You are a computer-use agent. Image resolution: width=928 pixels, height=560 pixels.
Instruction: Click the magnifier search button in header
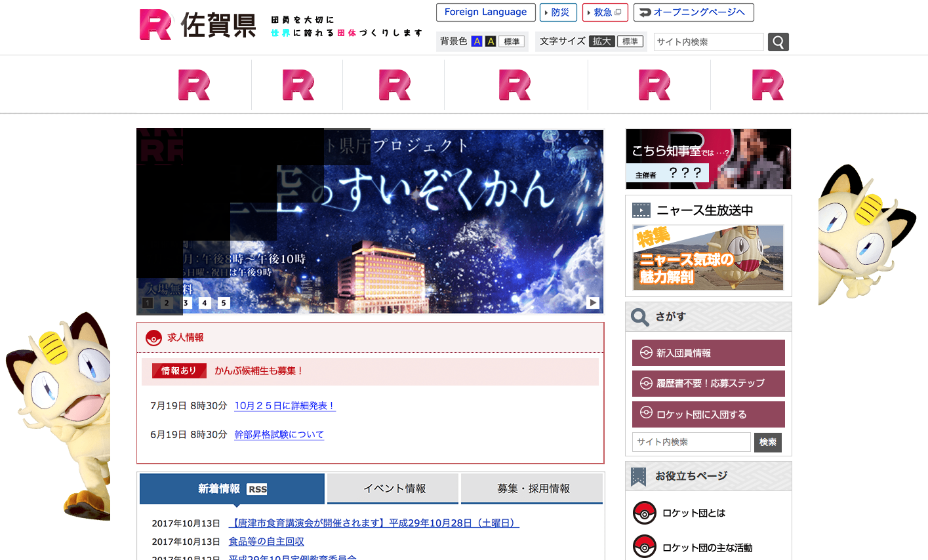pyautogui.click(x=778, y=42)
